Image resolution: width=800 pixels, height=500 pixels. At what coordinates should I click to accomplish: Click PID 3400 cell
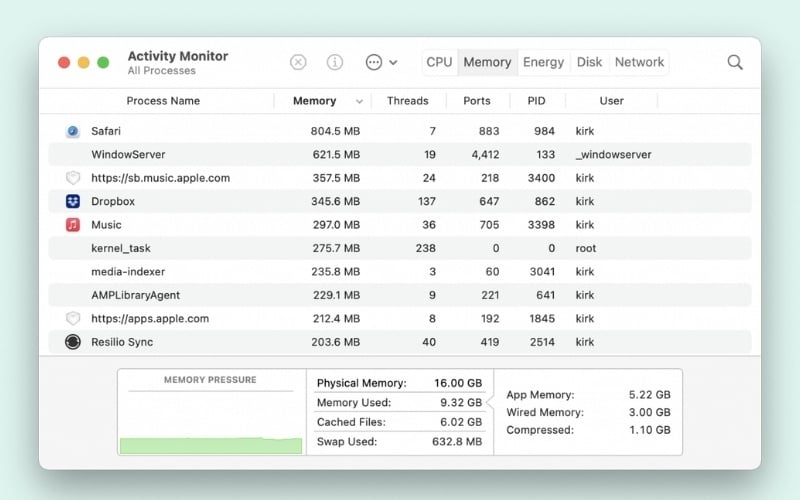541,178
